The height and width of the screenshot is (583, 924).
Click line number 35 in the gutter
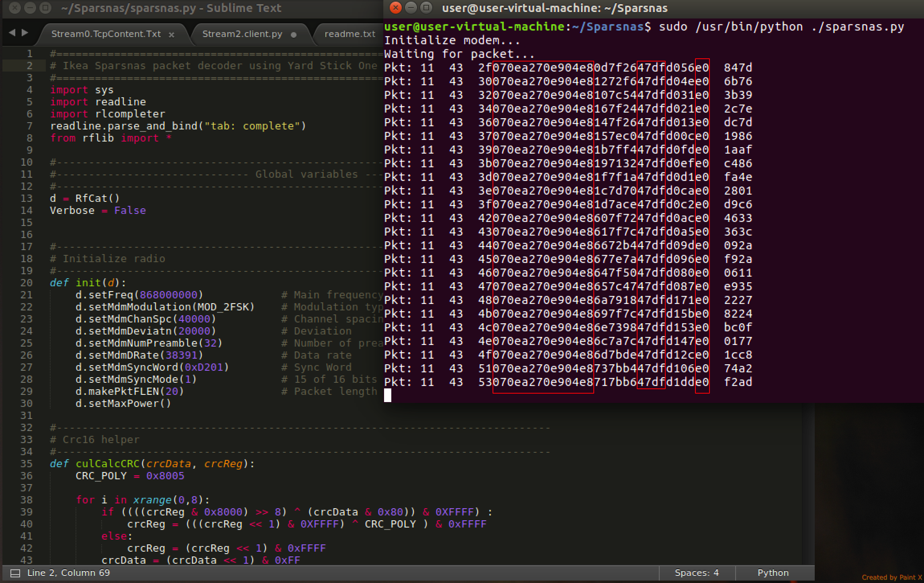click(27, 464)
